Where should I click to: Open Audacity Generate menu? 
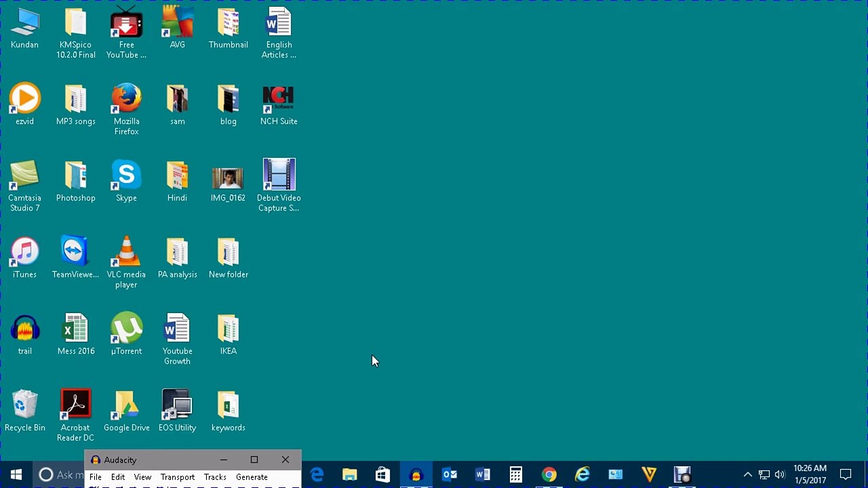coord(252,477)
